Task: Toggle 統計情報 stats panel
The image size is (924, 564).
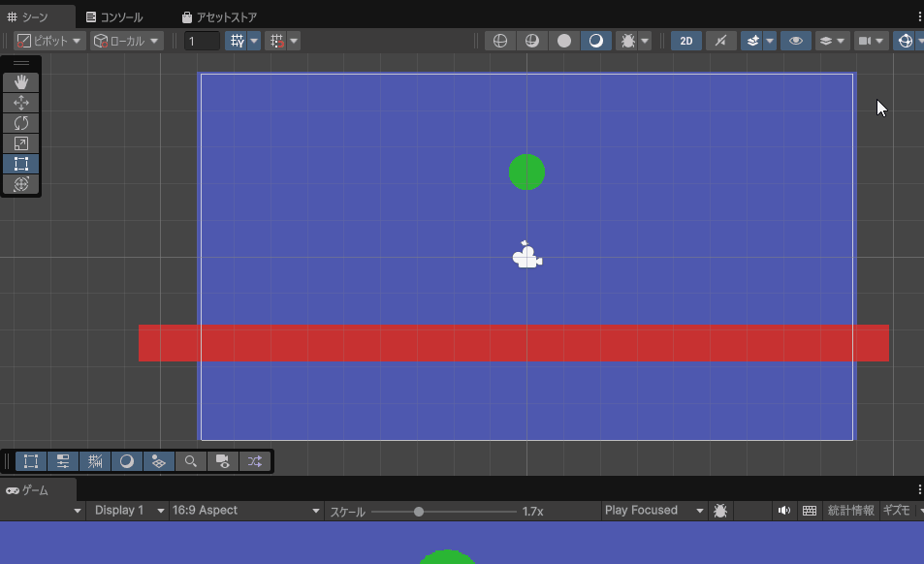Action: coord(850,511)
